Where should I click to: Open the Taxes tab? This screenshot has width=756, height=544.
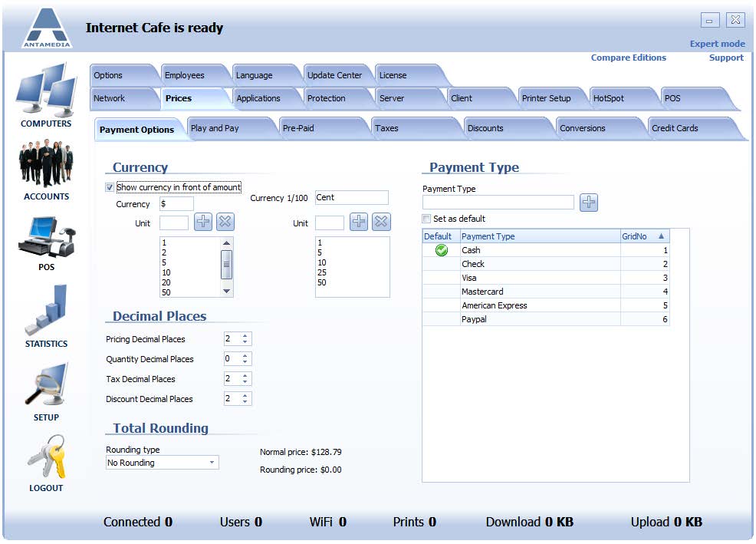(x=413, y=128)
